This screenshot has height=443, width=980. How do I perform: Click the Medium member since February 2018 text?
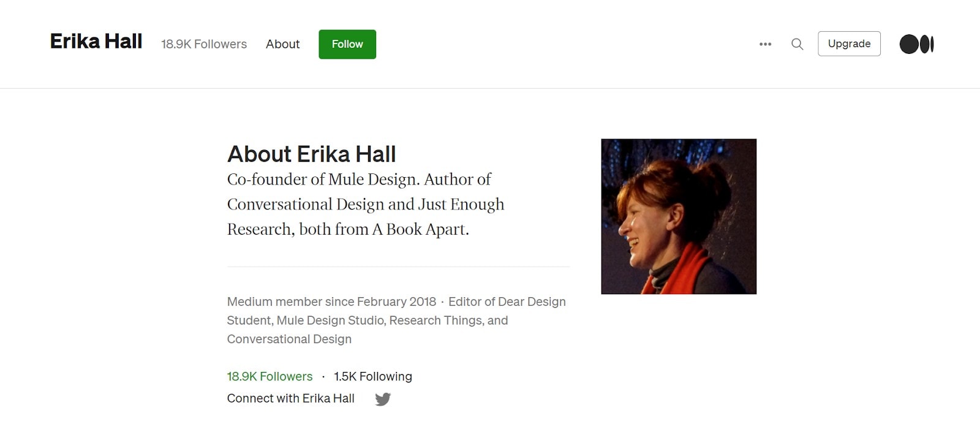[331, 301]
